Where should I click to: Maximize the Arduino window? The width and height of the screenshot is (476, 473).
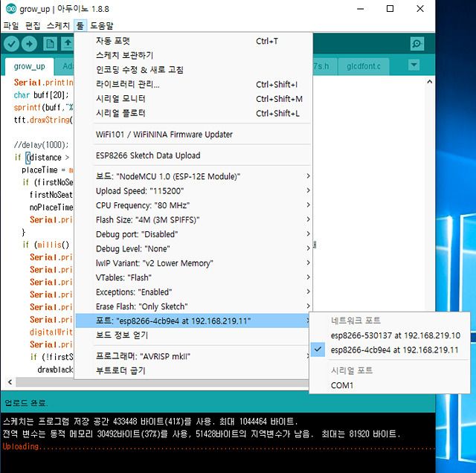(390, 9)
